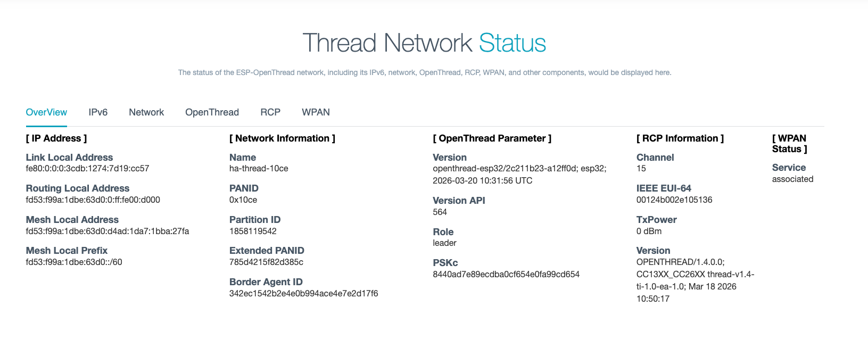Click the Mesh Local Address value
Viewport: 868px width, 348px height.
point(107,231)
